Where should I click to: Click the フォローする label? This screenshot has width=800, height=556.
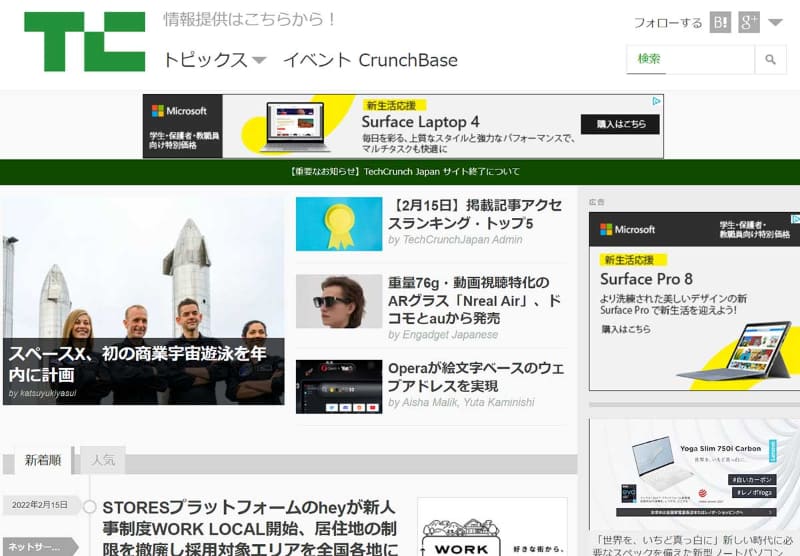coord(668,23)
